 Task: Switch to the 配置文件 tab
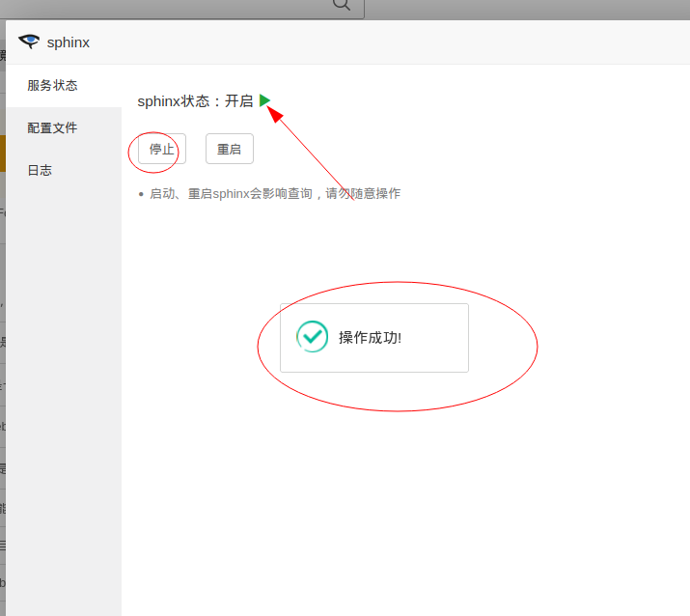65,128
